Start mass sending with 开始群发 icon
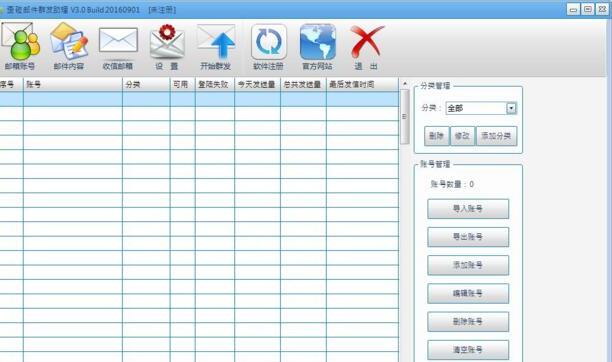Image resolution: width=612 pixels, height=362 pixels. click(216, 47)
